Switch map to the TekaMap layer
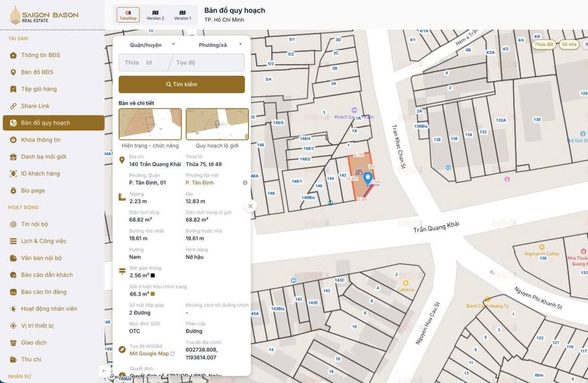This screenshot has height=383, width=588. point(128,15)
